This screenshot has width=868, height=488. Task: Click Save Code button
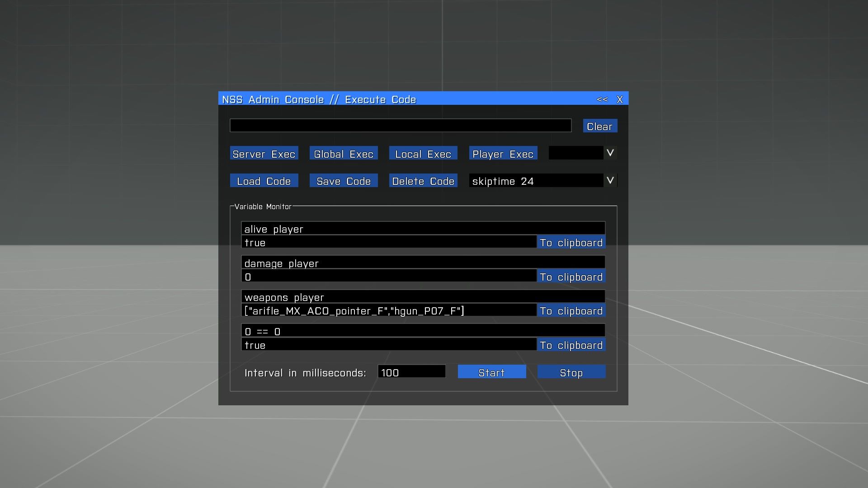coord(344,181)
